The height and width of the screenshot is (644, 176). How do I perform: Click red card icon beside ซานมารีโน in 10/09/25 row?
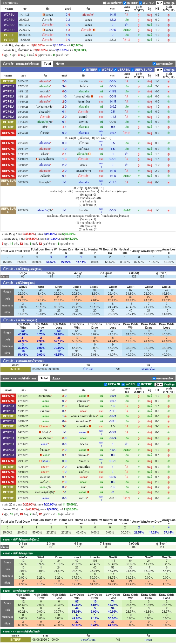pos(90,426)
